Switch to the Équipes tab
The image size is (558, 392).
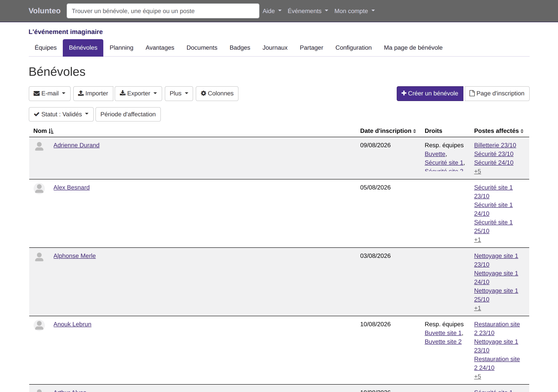[46, 48]
